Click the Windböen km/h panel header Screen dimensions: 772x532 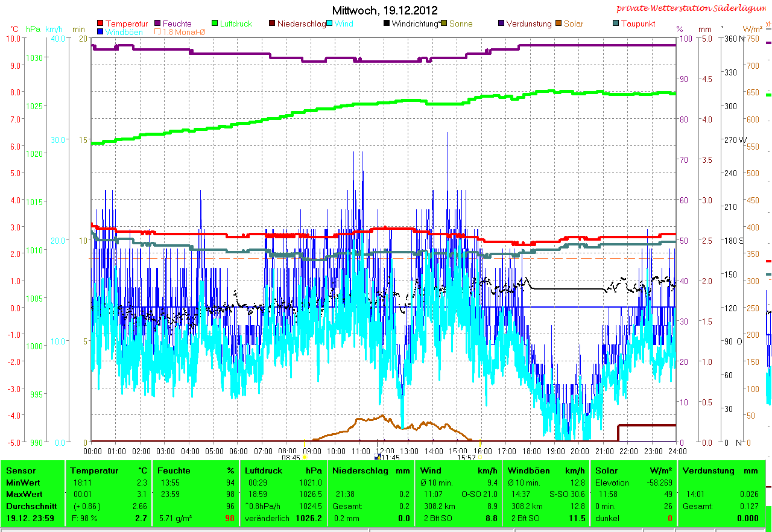[546, 470]
